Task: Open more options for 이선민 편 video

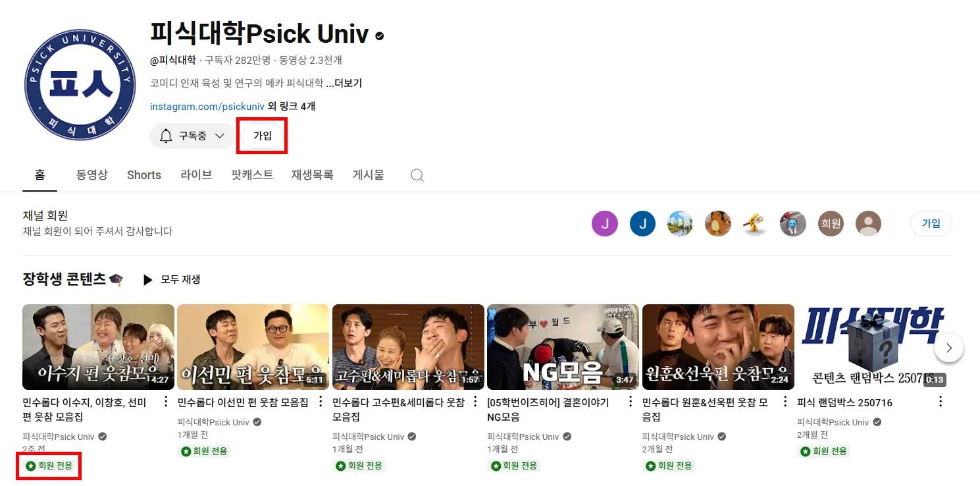Action: click(321, 402)
